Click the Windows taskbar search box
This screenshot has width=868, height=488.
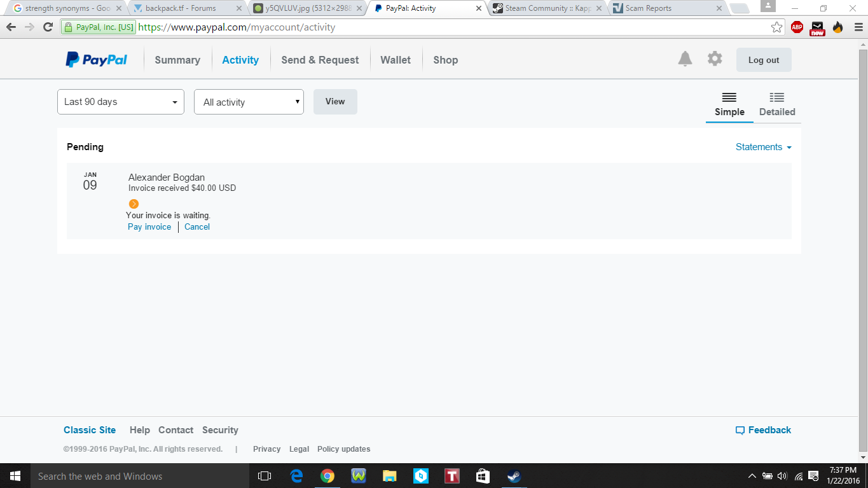127,476
